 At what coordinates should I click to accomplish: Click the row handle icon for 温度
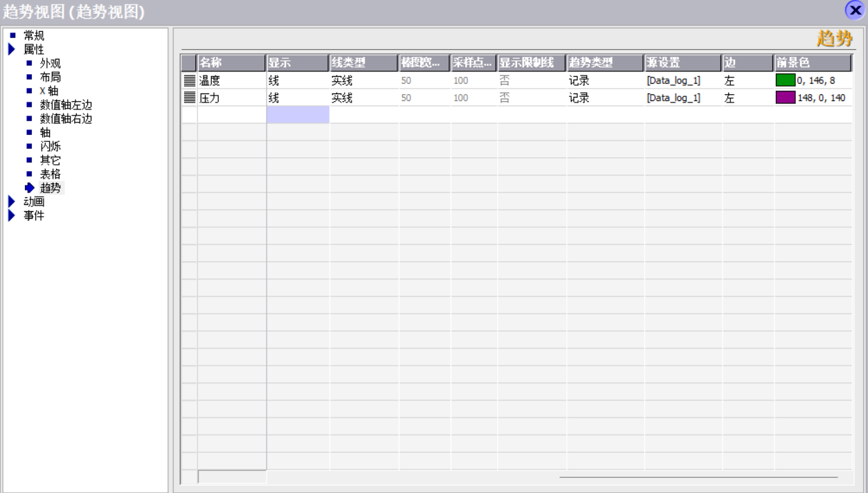click(189, 80)
